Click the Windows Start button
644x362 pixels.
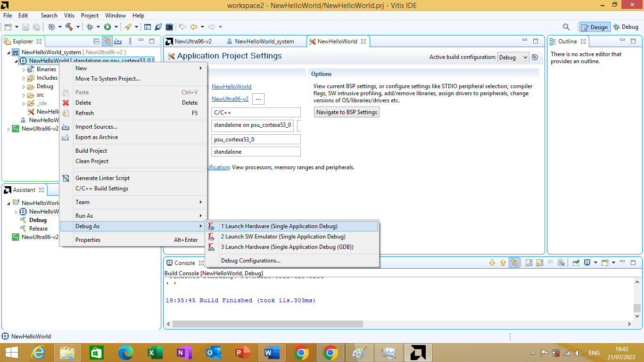[x=11, y=353]
